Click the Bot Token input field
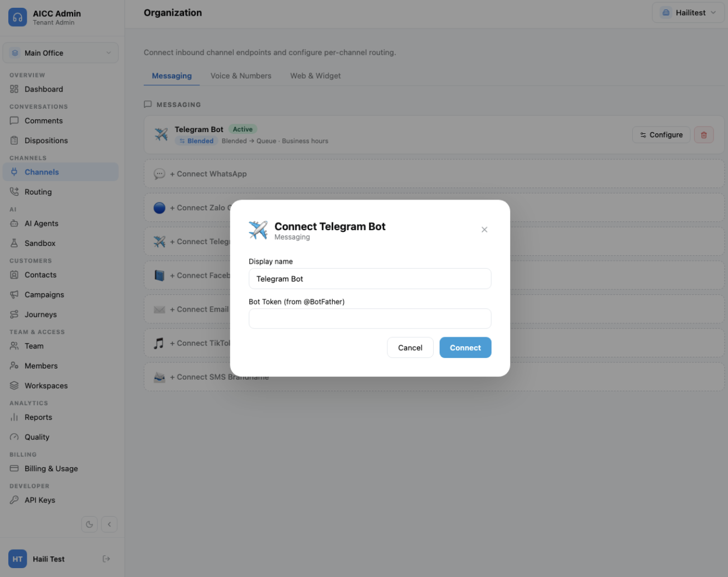 pyautogui.click(x=370, y=319)
